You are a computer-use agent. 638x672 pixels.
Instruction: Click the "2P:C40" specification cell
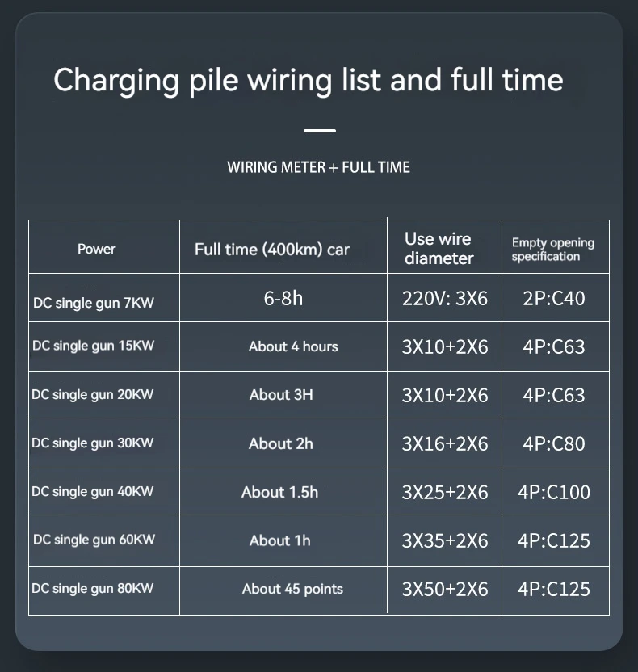[x=554, y=298]
